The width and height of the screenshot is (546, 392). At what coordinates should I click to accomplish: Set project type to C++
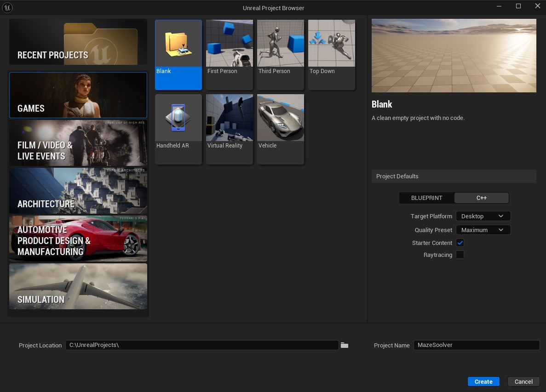coord(481,198)
